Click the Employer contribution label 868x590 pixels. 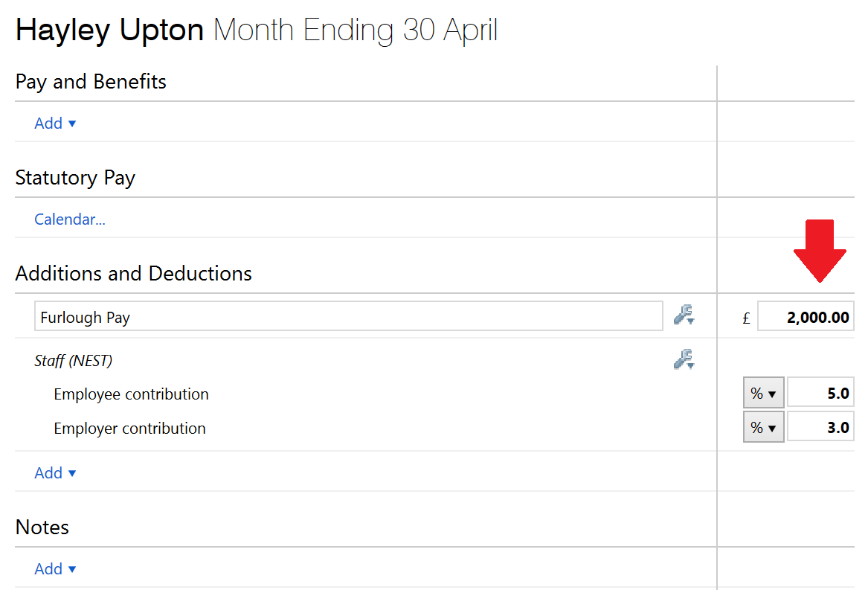(129, 429)
